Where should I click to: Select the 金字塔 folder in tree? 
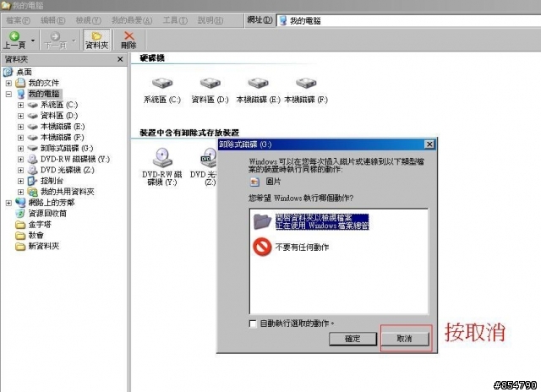20,225
